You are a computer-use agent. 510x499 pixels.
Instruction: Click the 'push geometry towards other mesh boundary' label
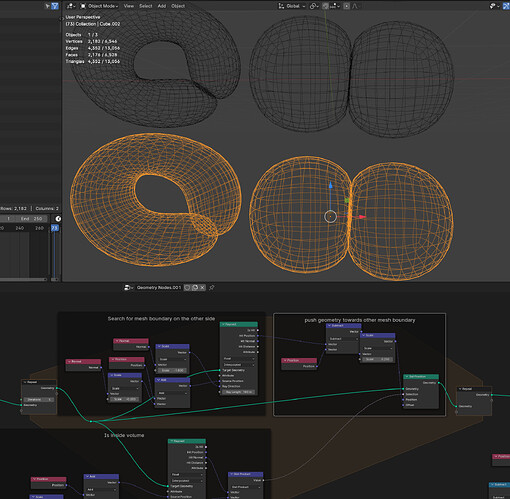pos(360,320)
